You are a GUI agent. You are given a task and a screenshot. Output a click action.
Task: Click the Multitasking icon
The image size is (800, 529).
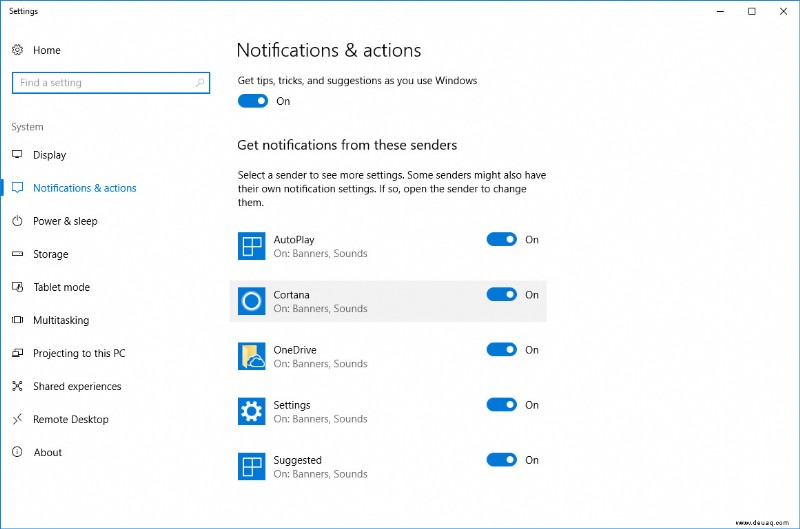point(17,320)
